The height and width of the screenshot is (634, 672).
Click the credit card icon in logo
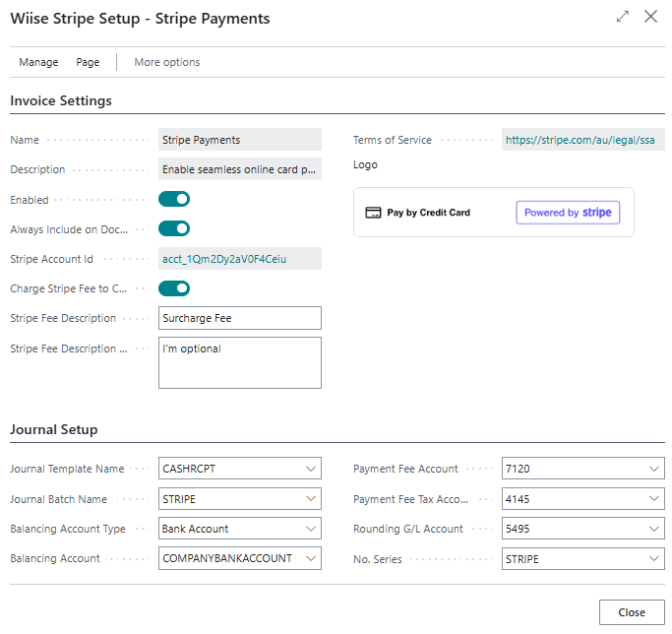coord(373,213)
